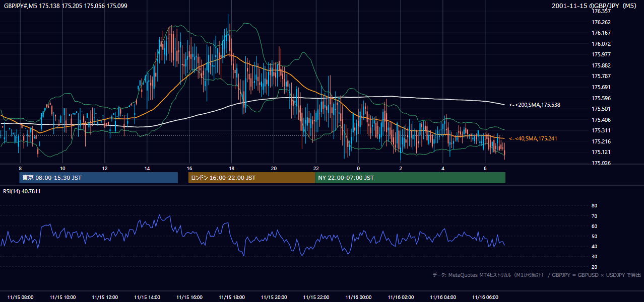Click the 175.026 price axis label
This screenshot has width=644, height=302.
pyautogui.click(x=601, y=163)
